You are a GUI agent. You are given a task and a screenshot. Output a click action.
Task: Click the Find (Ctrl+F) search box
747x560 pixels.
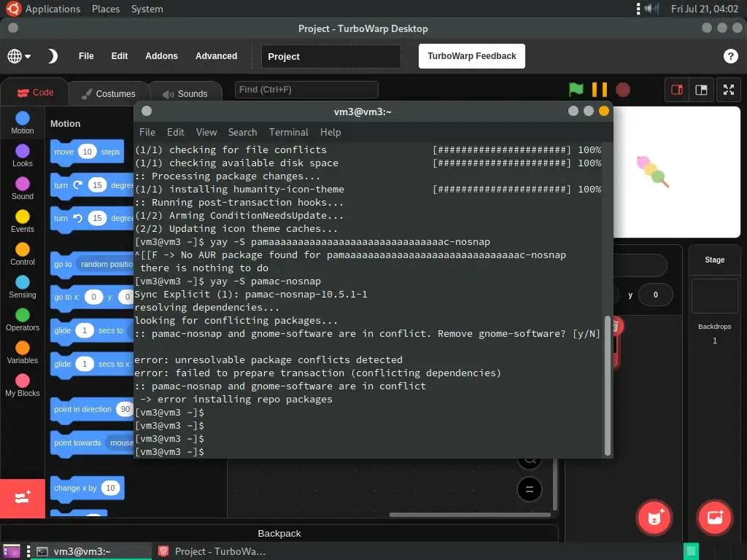[306, 90]
